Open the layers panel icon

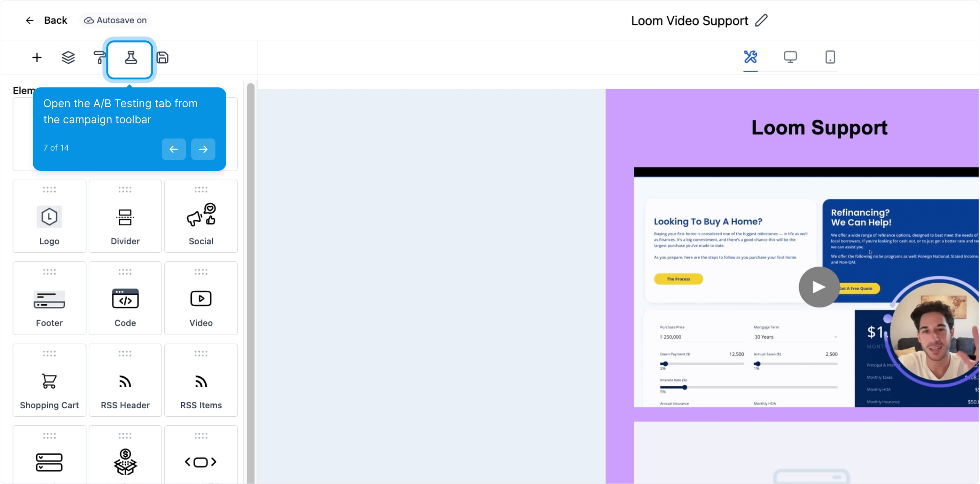68,58
